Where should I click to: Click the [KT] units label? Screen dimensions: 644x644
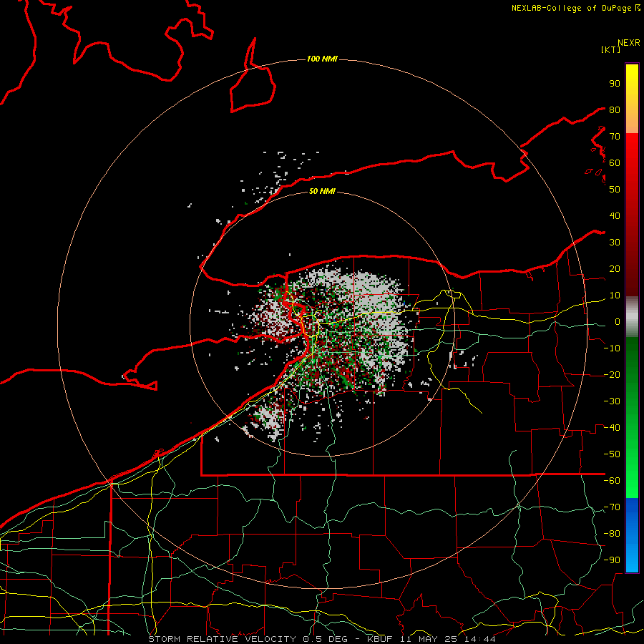(611, 49)
